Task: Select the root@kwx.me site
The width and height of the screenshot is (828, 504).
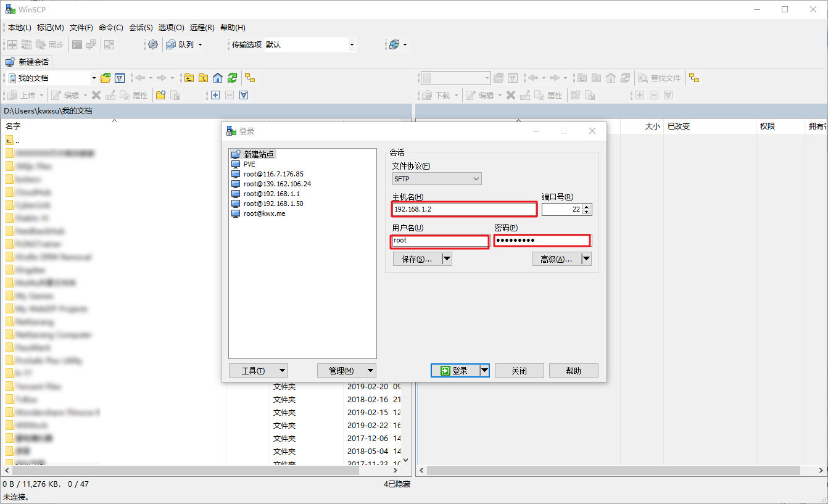Action: coord(259,213)
